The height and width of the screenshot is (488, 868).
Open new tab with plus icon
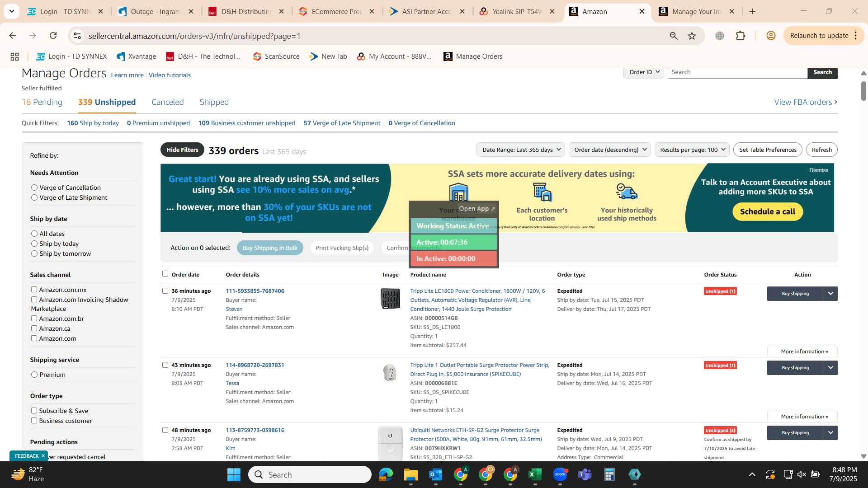click(x=752, y=11)
